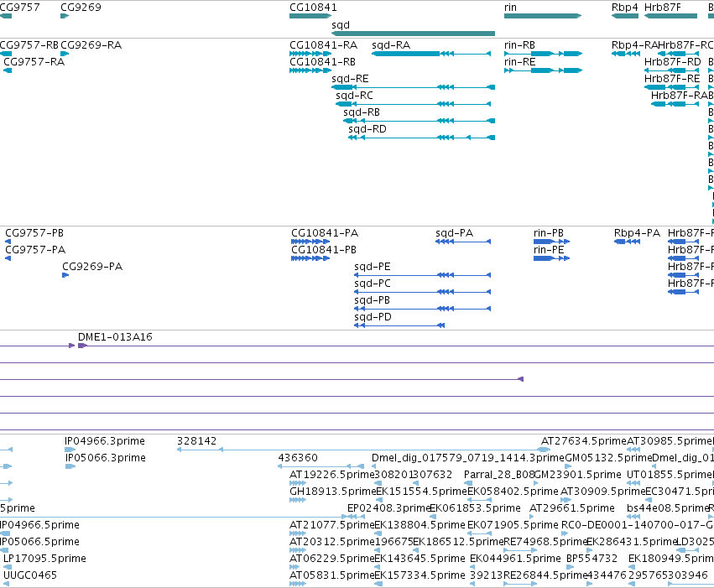The image size is (714, 588).
Task: Select the AT19226.5prime EST
Action: [298, 483]
